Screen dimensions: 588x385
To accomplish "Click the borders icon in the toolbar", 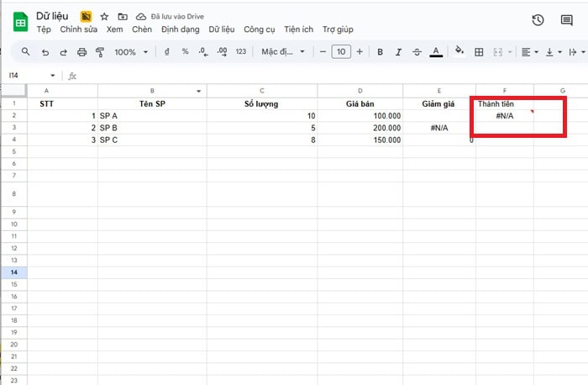I will [479, 52].
